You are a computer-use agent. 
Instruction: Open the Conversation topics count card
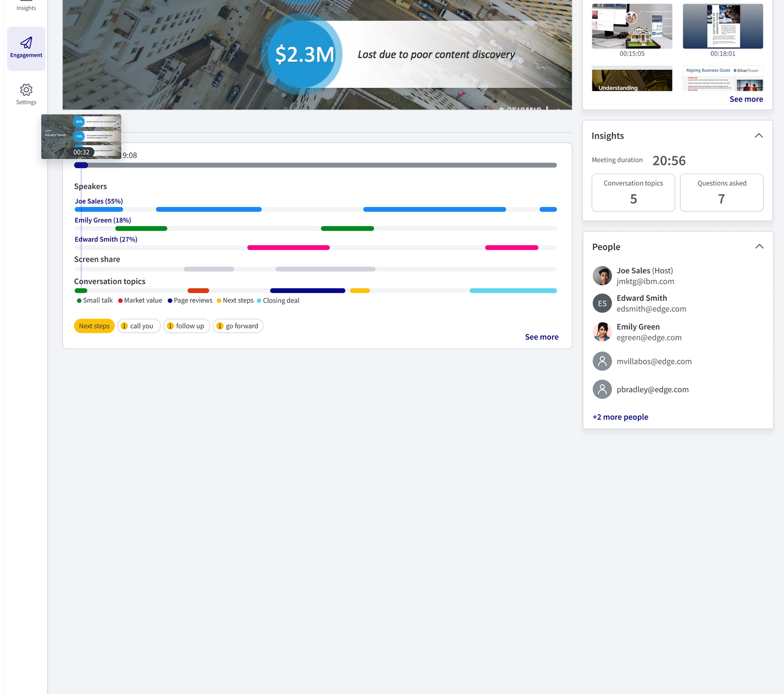point(633,193)
